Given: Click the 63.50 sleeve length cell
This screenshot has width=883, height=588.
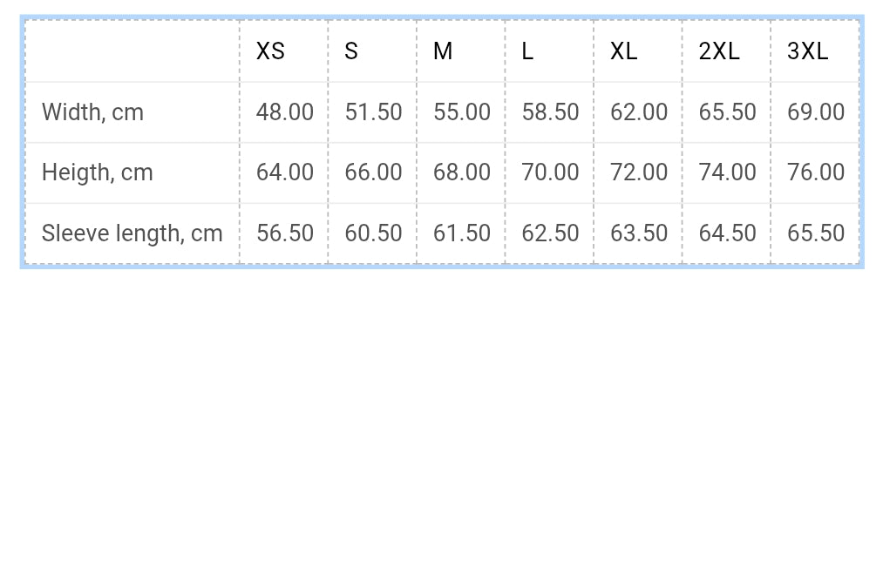Looking at the screenshot, I should pos(639,233).
